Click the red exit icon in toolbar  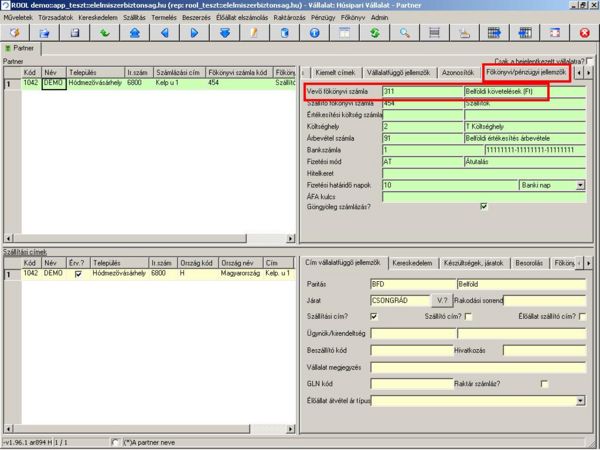pyautogui.click(x=584, y=33)
